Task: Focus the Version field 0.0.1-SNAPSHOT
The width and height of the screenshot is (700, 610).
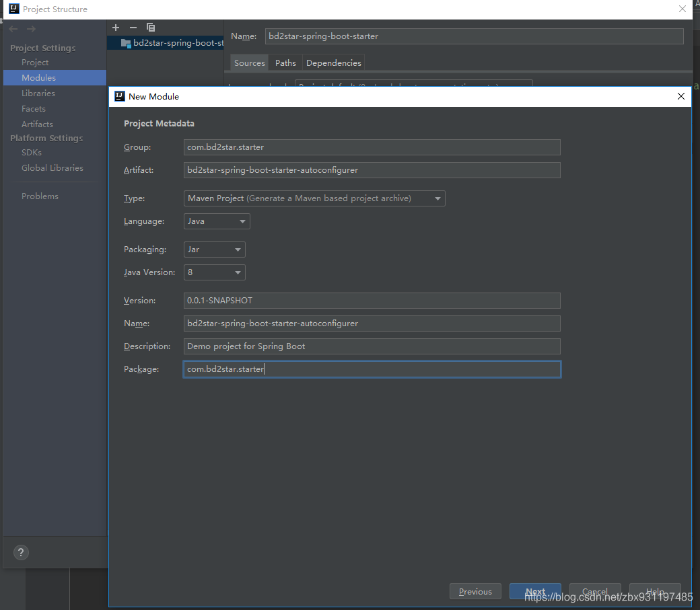Action: [372, 301]
